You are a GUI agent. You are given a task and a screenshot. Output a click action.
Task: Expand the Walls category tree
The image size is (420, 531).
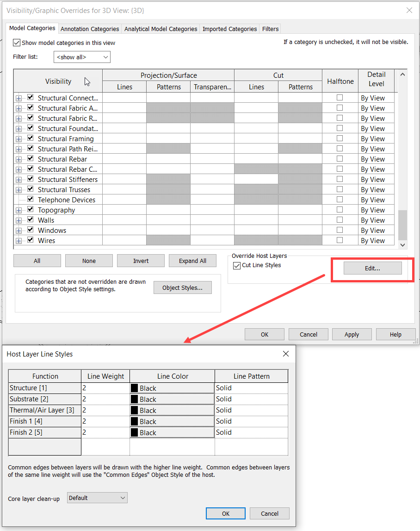click(18, 220)
